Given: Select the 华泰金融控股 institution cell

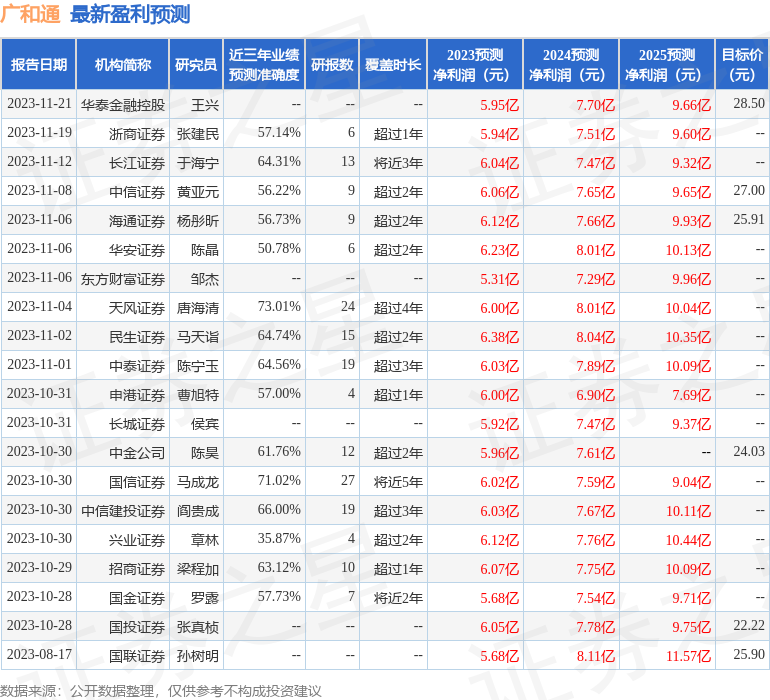Looking at the screenshot, I should pos(123,105).
